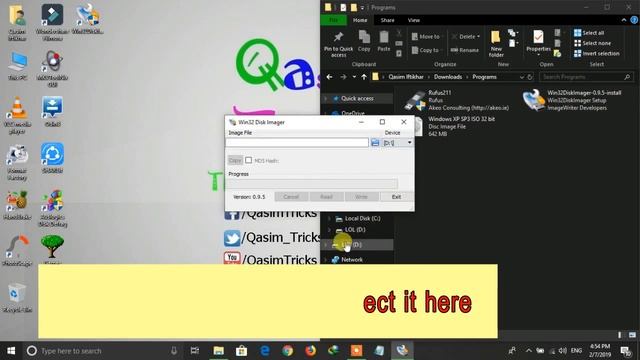The height and width of the screenshot is (360, 640).
Task: Select Network in navigation pane
Action: [x=352, y=260]
